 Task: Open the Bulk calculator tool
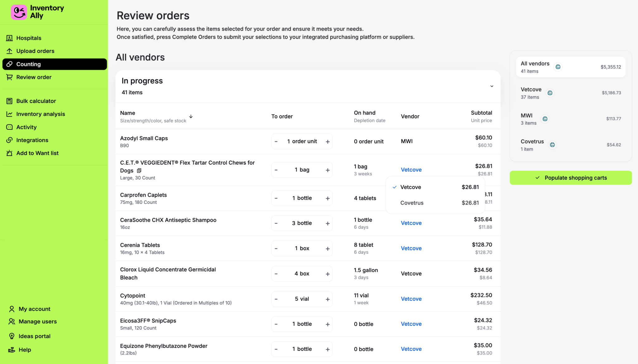pos(36,101)
